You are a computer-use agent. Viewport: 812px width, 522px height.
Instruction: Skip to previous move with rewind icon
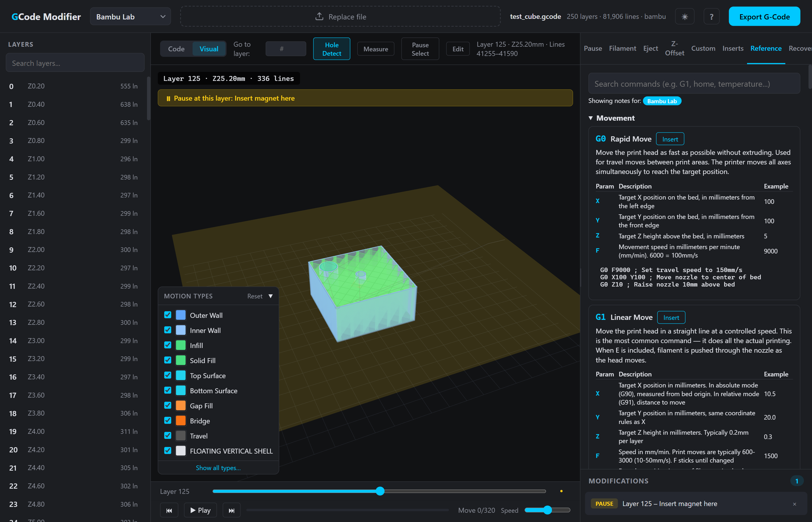[x=169, y=510]
